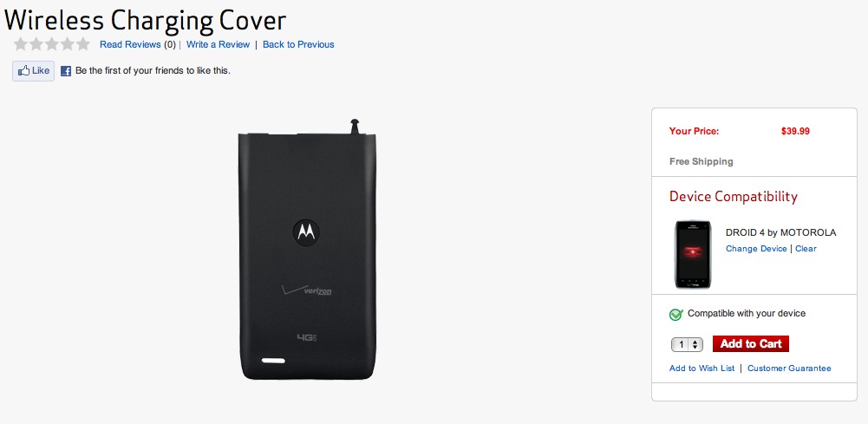Click the Facebook Like thumbs-up button
Screen dimensions: 868x424
34,71
